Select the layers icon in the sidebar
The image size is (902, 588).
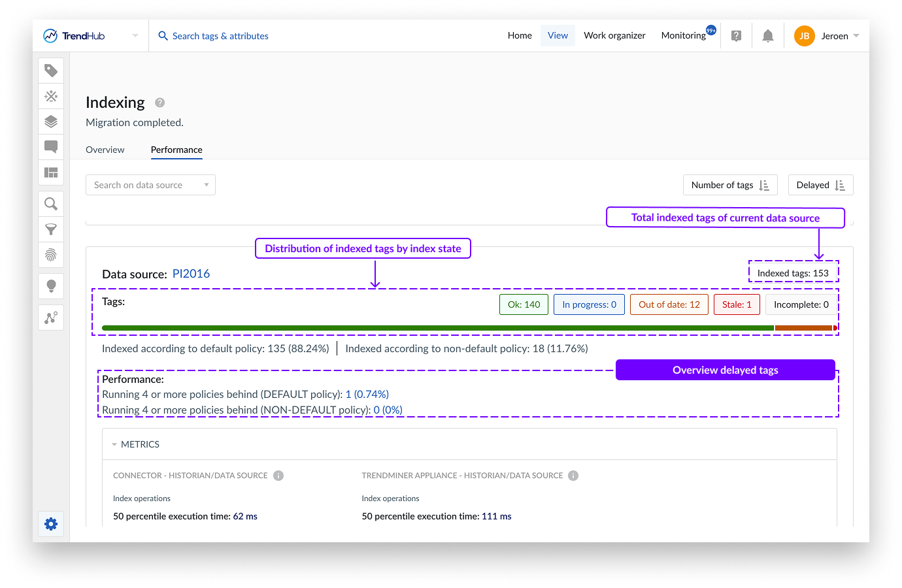click(51, 122)
